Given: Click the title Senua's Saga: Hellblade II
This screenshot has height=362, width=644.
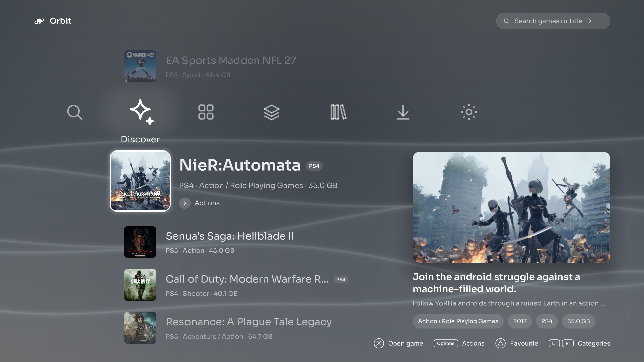Looking at the screenshot, I should pos(230,236).
